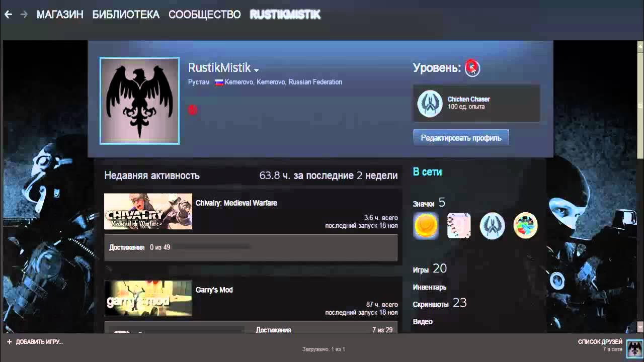Click the RustikMistik profile name
The width and height of the screenshot is (644, 362).
pos(219,68)
